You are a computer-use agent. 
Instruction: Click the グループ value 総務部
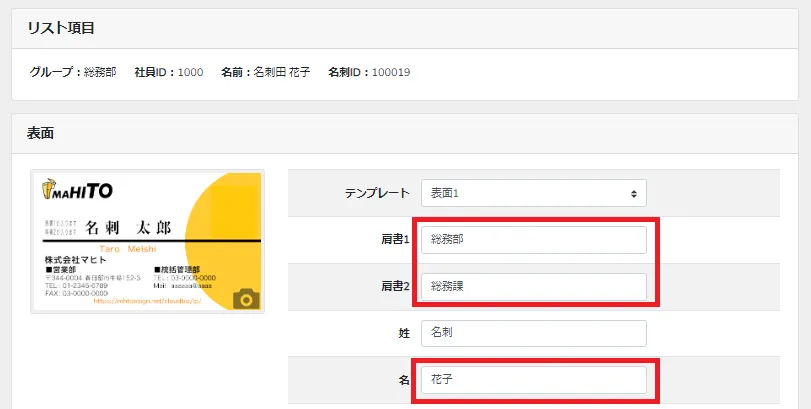[x=100, y=72]
